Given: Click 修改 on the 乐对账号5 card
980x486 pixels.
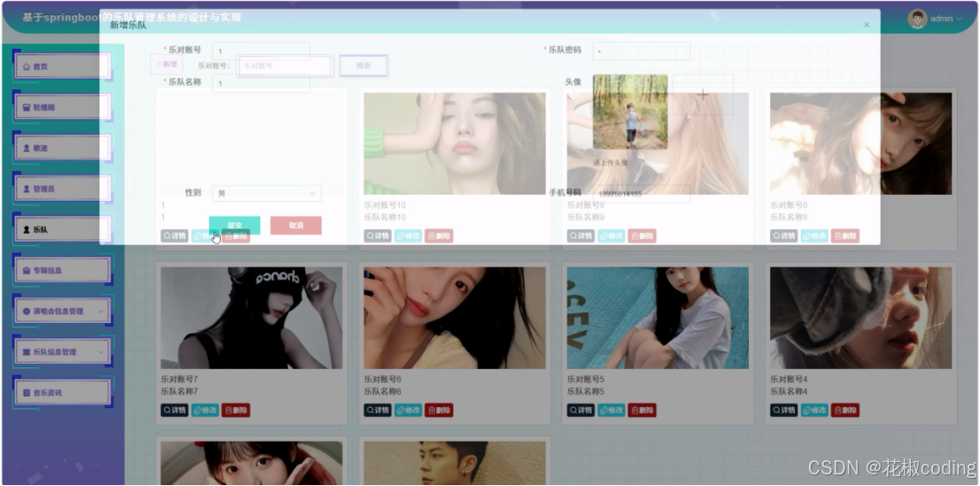Looking at the screenshot, I should [611, 411].
